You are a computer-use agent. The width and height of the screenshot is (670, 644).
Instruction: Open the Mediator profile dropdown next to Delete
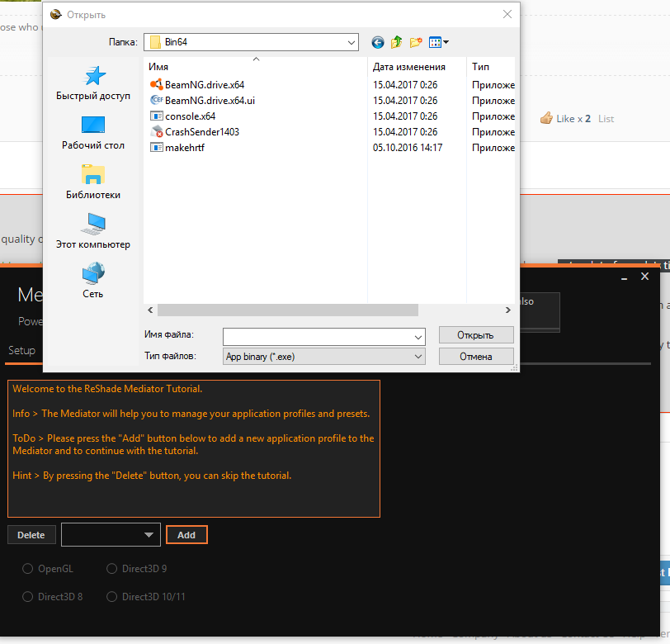point(111,535)
